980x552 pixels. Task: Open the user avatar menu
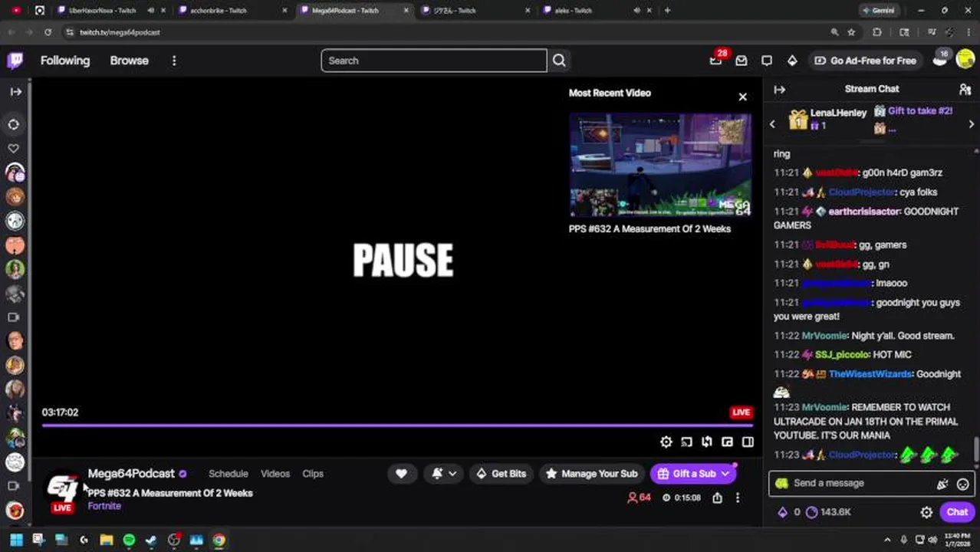coord(965,61)
